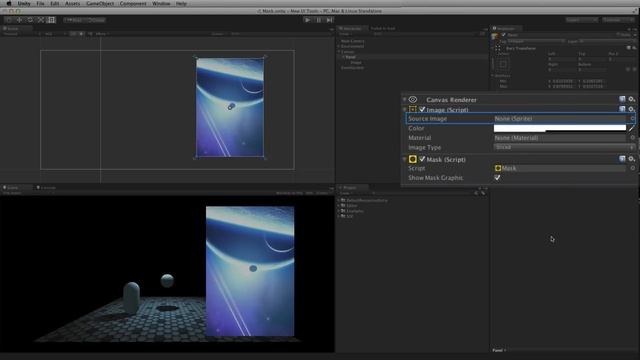The width and height of the screenshot is (640, 360).
Task: Switch to the Console tab
Action: click(x=47, y=188)
